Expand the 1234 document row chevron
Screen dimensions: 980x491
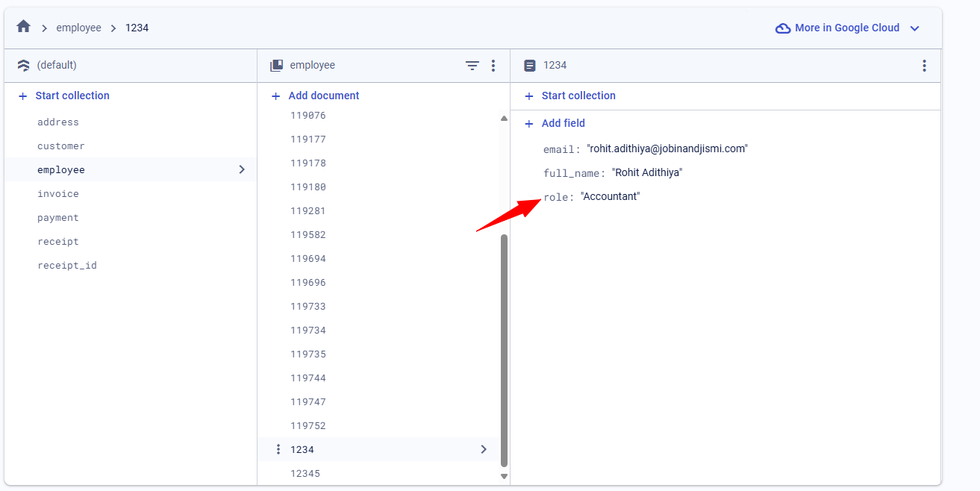[484, 449]
